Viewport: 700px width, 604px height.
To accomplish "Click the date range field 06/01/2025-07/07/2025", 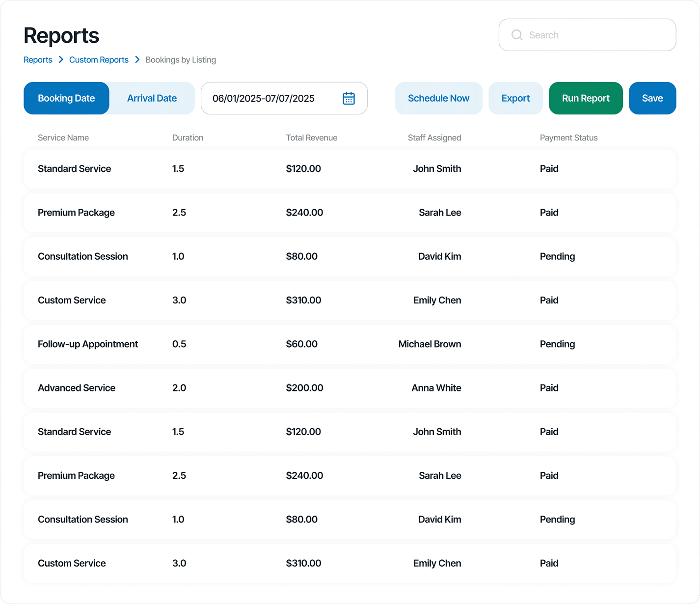I will [x=284, y=98].
